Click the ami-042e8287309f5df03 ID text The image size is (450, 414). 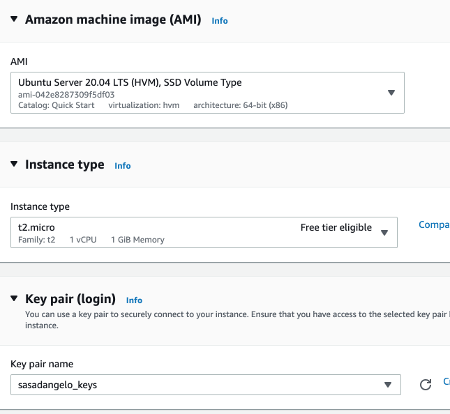click(x=66, y=94)
